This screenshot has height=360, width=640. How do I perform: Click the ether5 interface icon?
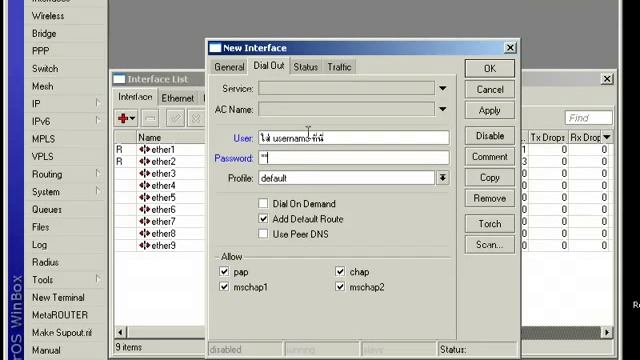[144, 198]
